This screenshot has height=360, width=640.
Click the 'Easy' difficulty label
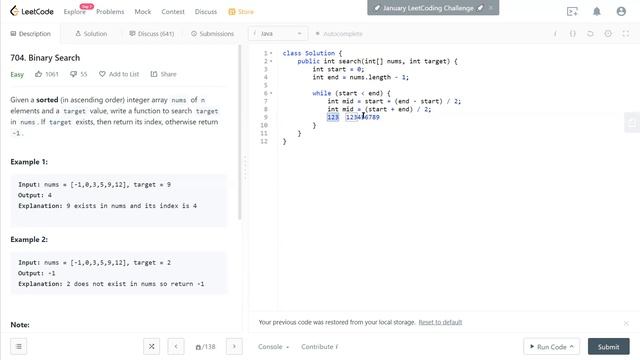pyautogui.click(x=17, y=74)
